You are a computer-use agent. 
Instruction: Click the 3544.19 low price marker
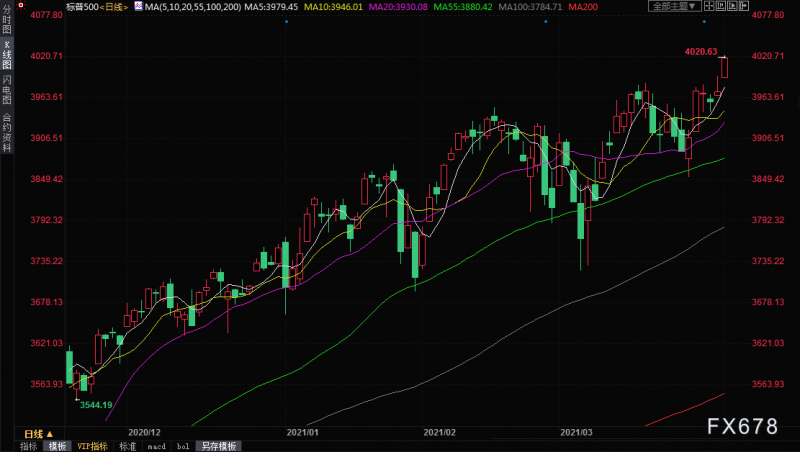(x=96, y=405)
